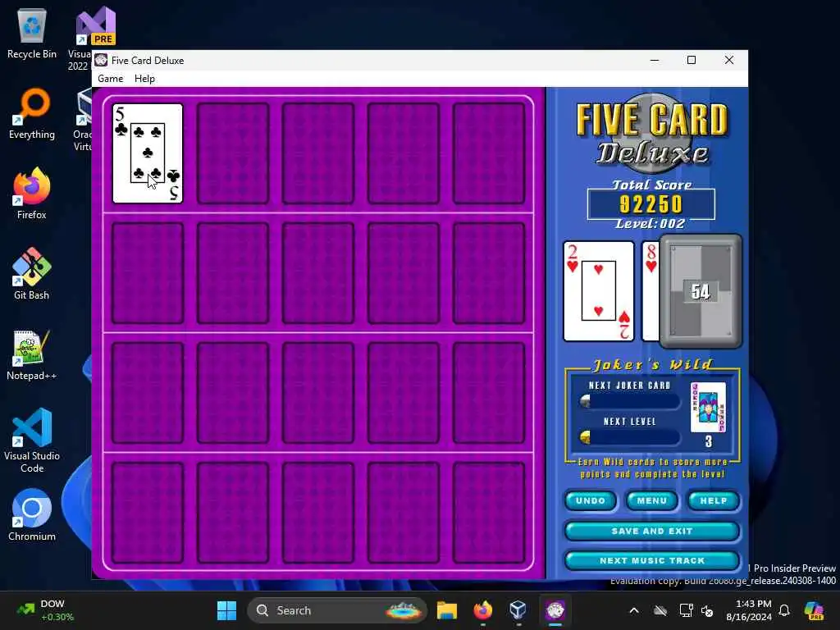Image resolution: width=840 pixels, height=630 pixels.
Task: Click NEXT MUSIC TRACK button
Action: tap(652, 560)
